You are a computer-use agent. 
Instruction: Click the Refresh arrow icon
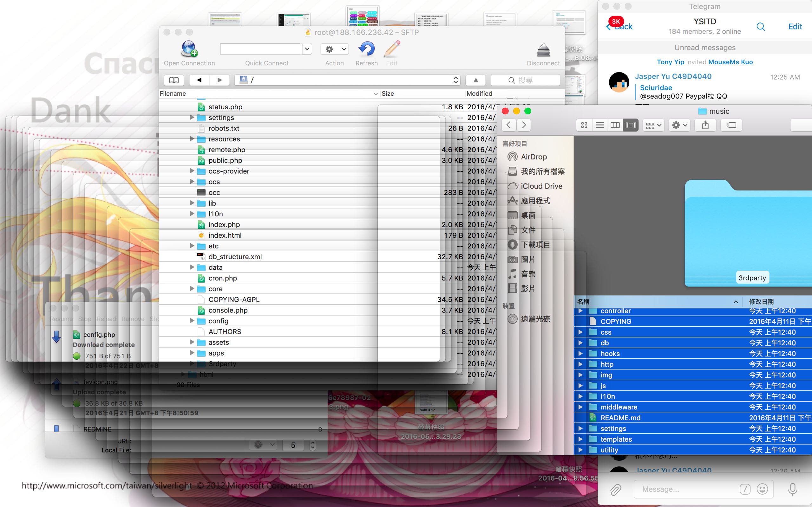[x=366, y=49]
